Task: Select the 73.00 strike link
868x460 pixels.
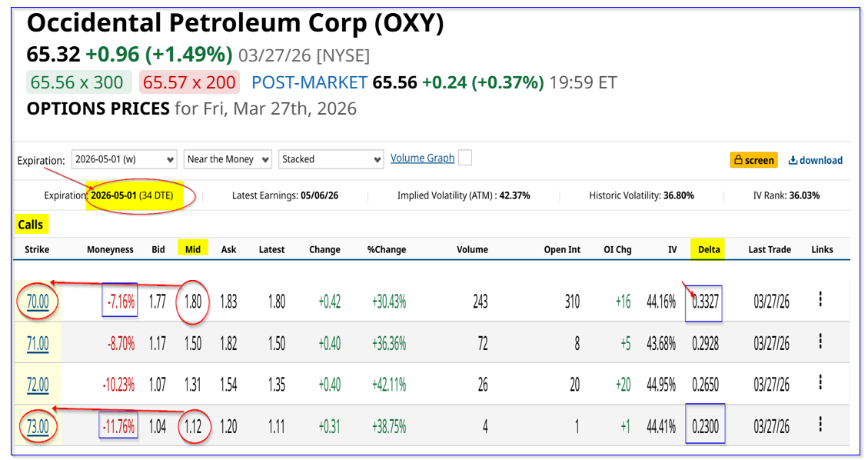Action: point(38,425)
